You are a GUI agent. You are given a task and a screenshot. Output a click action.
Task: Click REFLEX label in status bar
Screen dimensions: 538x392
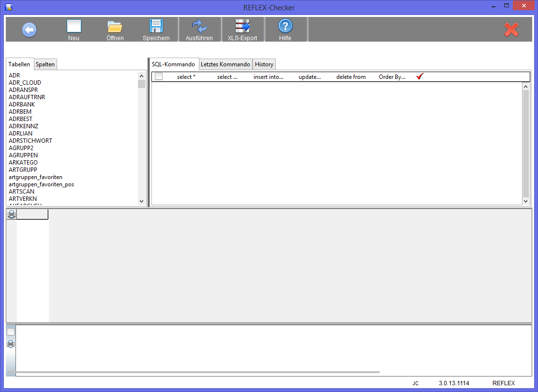pyautogui.click(x=504, y=383)
